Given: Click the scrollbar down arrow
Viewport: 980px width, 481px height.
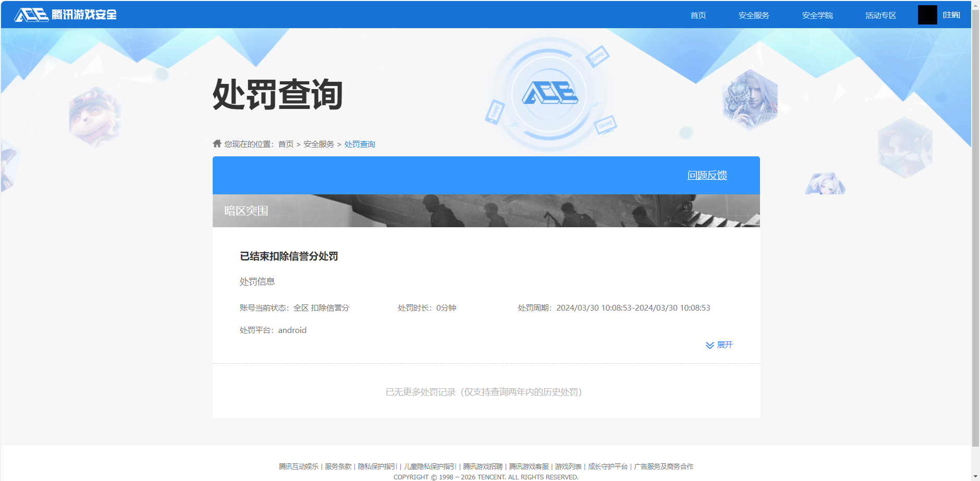Looking at the screenshot, I should point(975,476).
